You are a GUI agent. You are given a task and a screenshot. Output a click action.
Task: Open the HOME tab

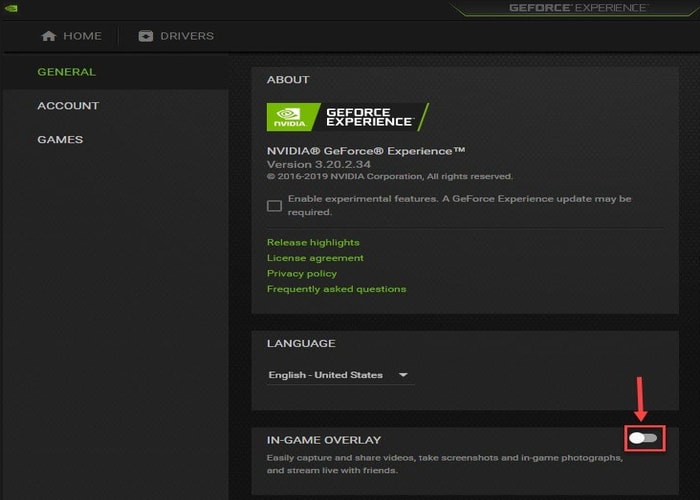(71, 36)
